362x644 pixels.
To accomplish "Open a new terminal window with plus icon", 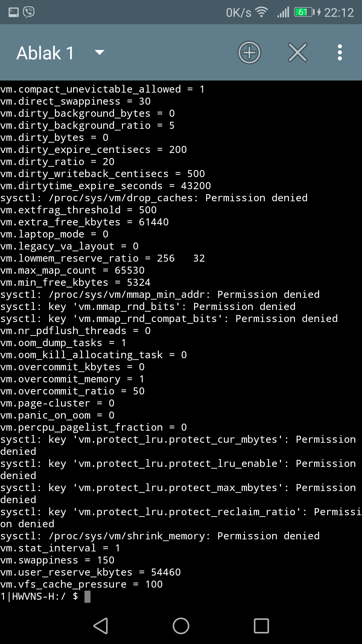I will point(249,53).
